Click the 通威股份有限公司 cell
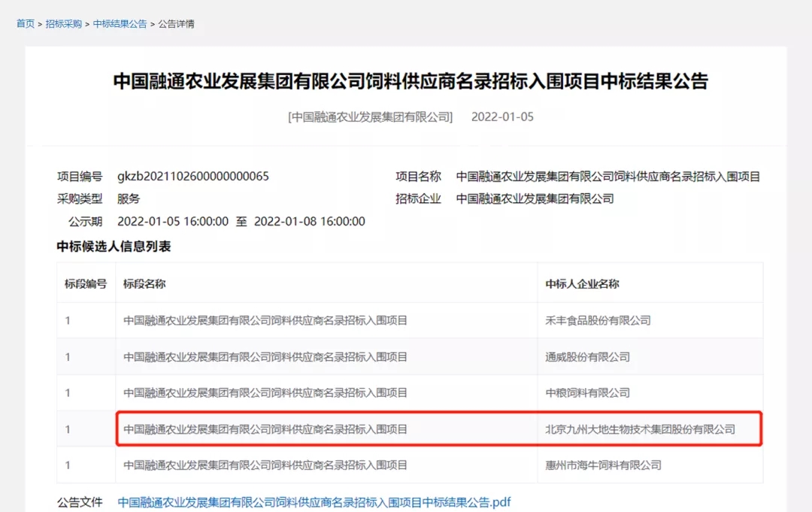Screen dimensions: 812x512 (588, 356)
